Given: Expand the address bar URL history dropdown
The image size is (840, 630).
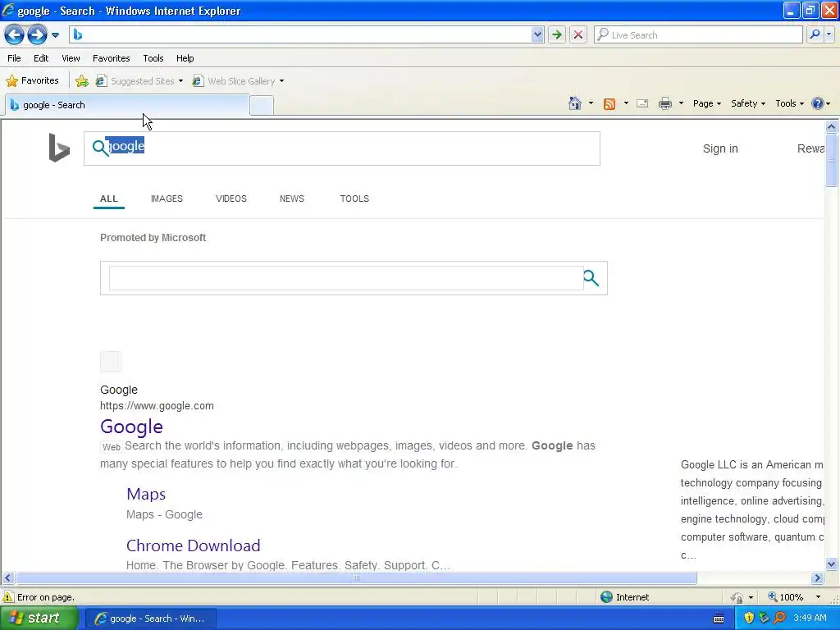Looking at the screenshot, I should pyautogui.click(x=537, y=34).
